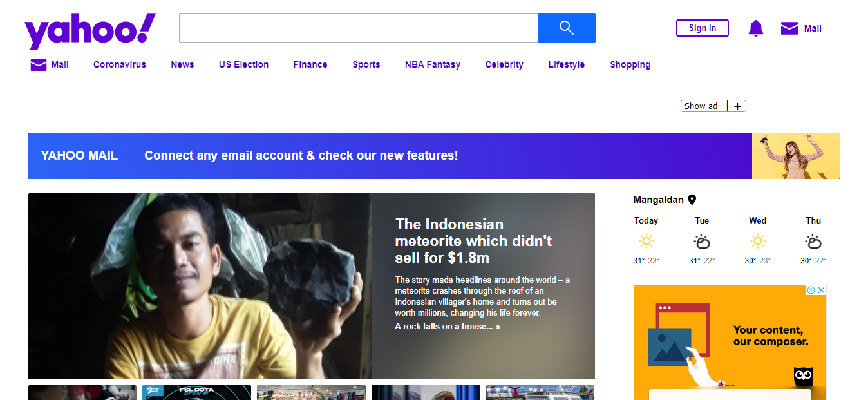Click the Sign in button
The height and width of the screenshot is (400, 868).
[702, 28]
